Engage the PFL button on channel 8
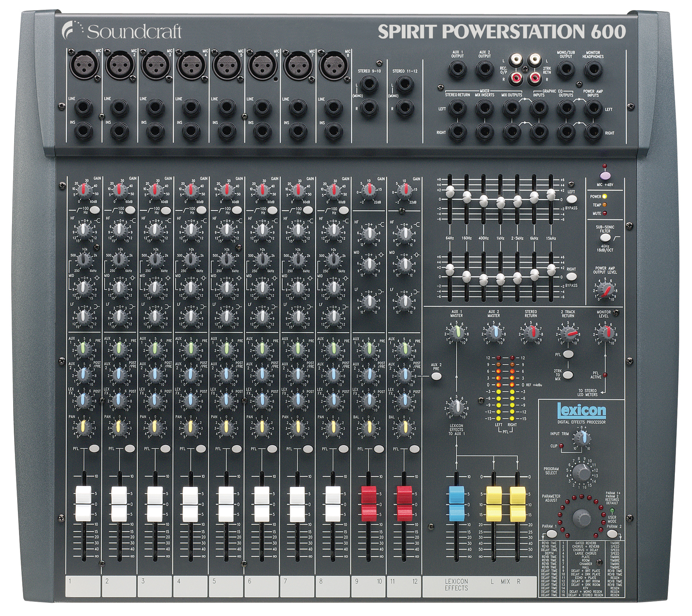Viewport: 692px width, 616px height. click(x=343, y=448)
